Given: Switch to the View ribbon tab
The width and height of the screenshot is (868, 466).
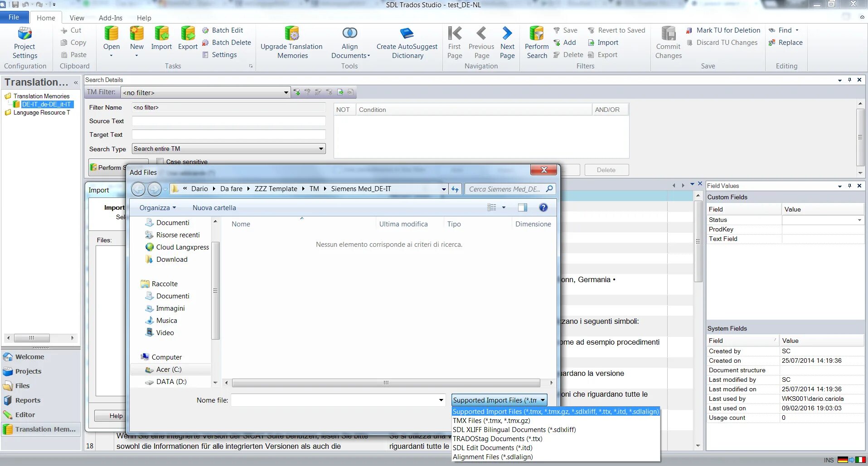Looking at the screenshot, I should point(77,18).
